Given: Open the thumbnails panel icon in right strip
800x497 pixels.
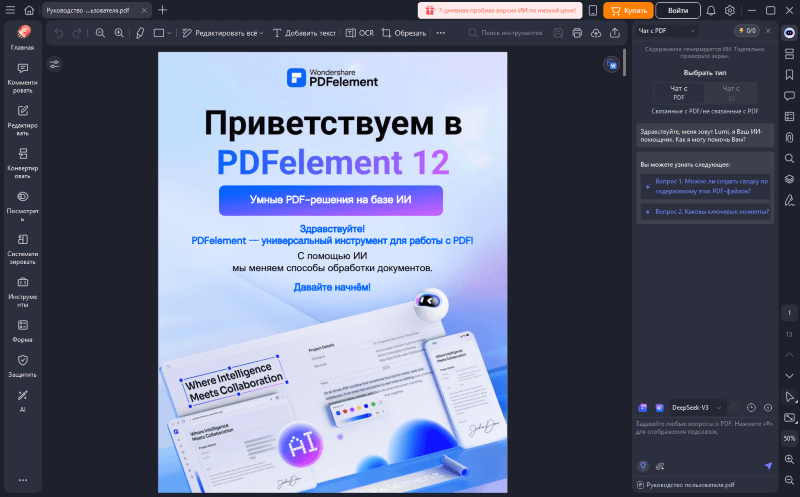Looking at the screenshot, I should click(x=789, y=54).
